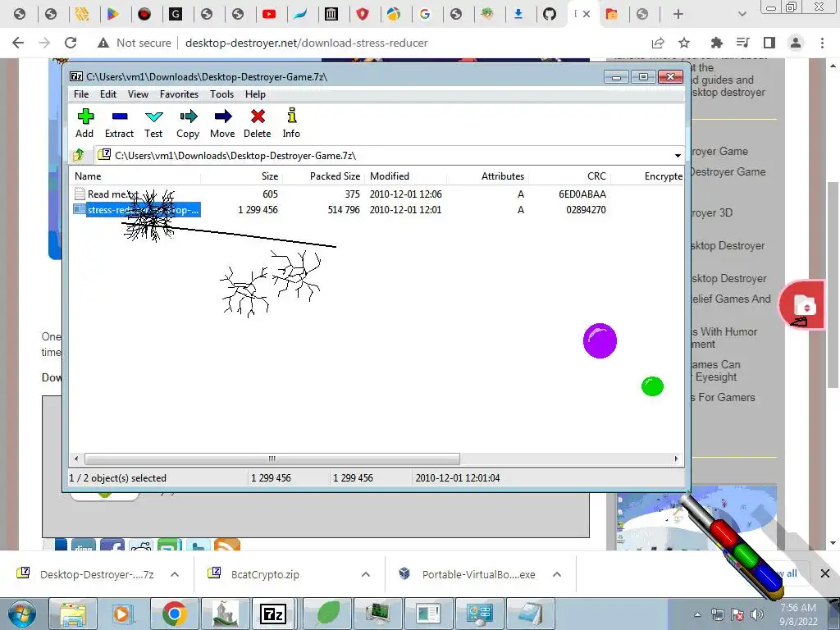The height and width of the screenshot is (630, 840).
Task: Open the tab search chevron
Action: click(742, 15)
